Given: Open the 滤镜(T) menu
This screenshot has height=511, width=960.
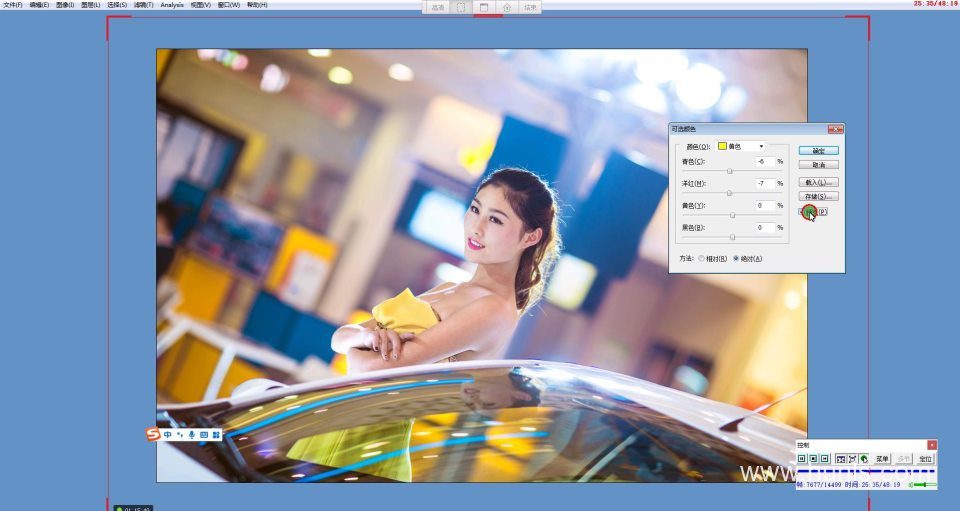Looking at the screenshot, I should 143,4.
